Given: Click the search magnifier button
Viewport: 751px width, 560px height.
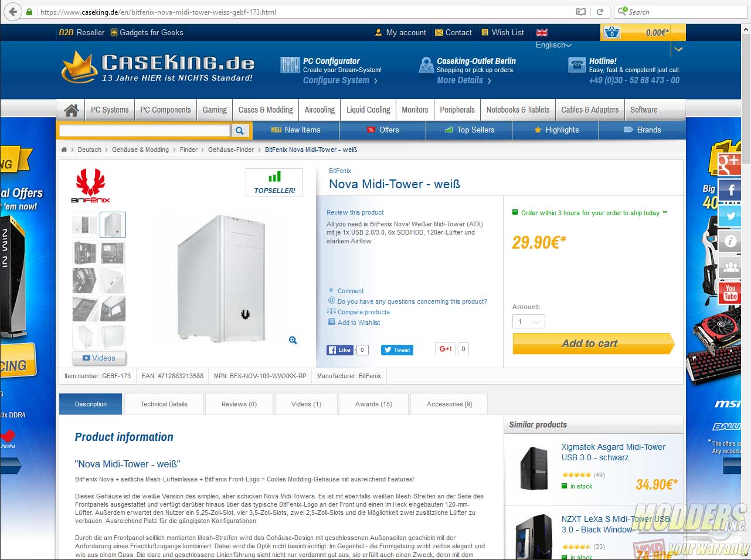Looking at the screenshot, I should click(240, 130).
